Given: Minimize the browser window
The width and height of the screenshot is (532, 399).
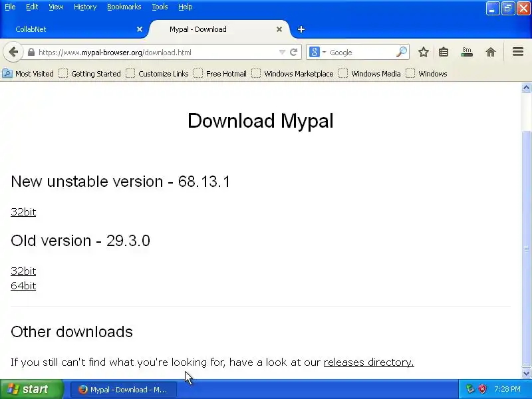Looking at the screenshot, I should pyautogui.click(x=492, y=8).
